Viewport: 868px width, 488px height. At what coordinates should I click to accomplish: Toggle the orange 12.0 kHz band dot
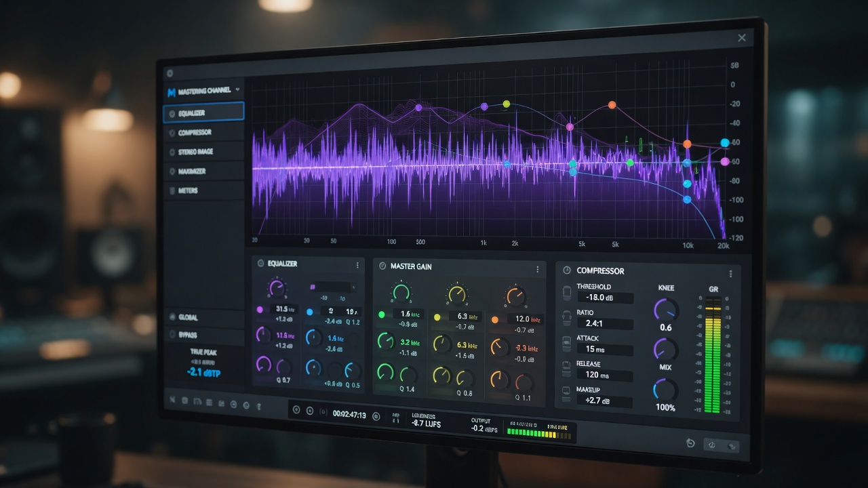click(494, 319)
